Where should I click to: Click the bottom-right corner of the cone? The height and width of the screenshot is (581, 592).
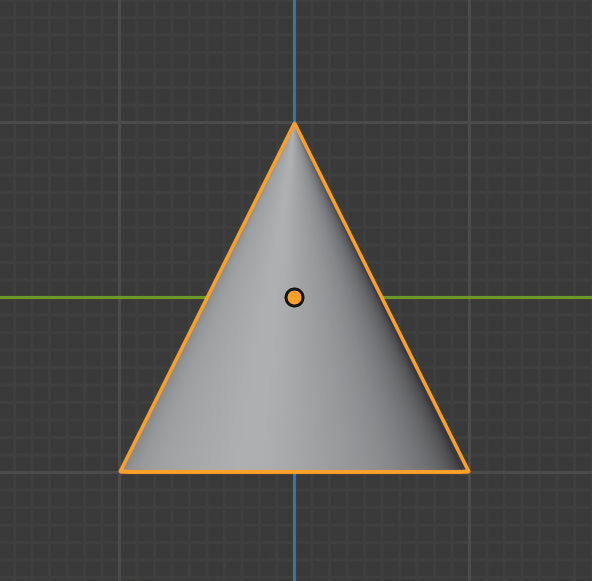pyautogui.click(x=467, y=470)
